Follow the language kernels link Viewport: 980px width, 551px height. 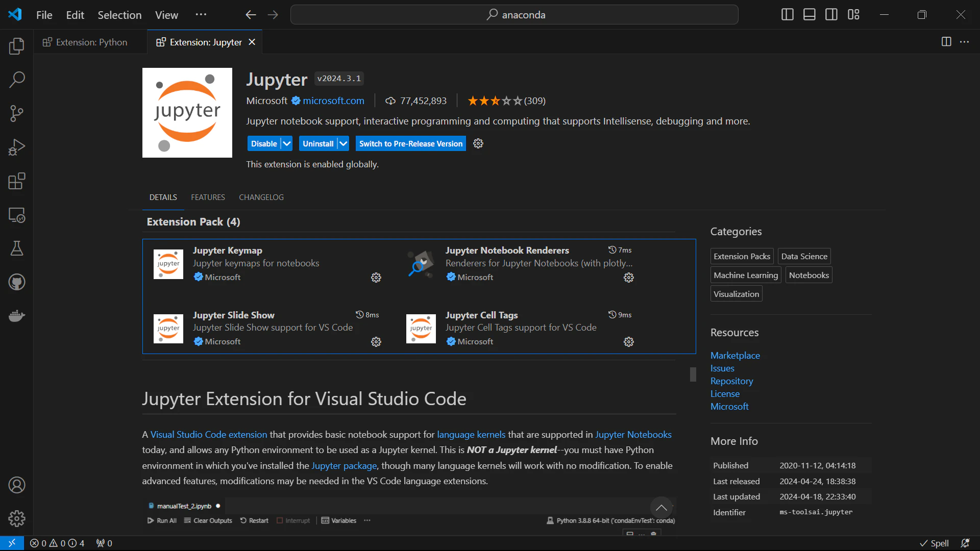click(x=471, y=435)
